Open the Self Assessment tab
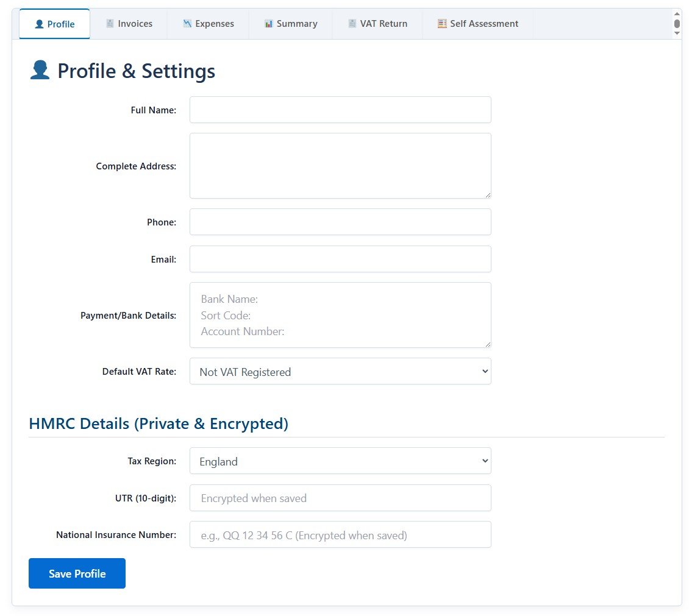Viewport: 692px width, 616px height. pos(478,23)
